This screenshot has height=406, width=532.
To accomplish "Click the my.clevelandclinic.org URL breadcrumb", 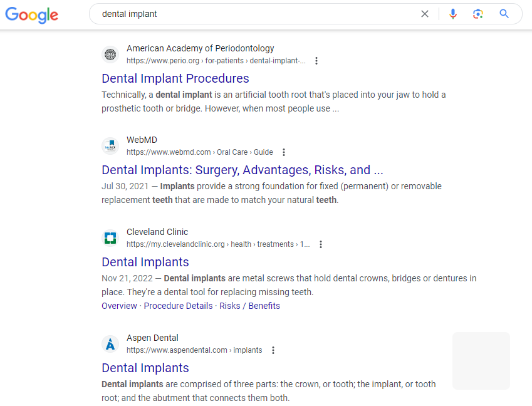I will pyautogui.click(x=218, y=244).
